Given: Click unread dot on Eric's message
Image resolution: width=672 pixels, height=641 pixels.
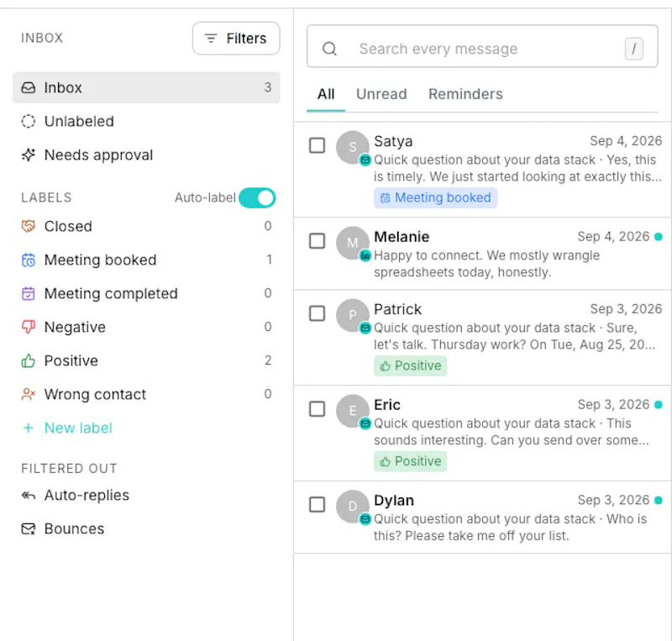Looking at the screenshot, I should (x=659, y=405).
